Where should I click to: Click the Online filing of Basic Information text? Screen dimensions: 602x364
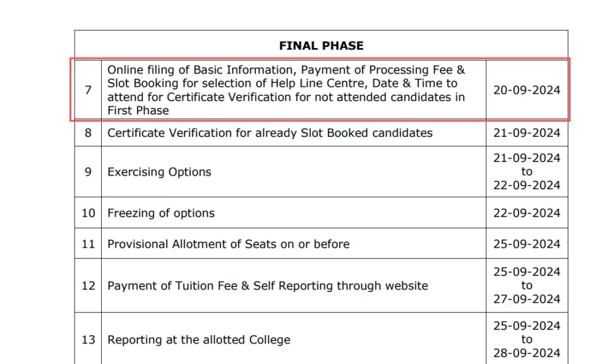(286, 90)
